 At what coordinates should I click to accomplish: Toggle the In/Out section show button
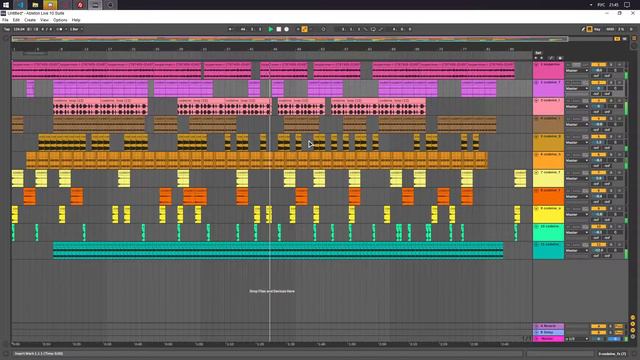(x=633, y=317)
